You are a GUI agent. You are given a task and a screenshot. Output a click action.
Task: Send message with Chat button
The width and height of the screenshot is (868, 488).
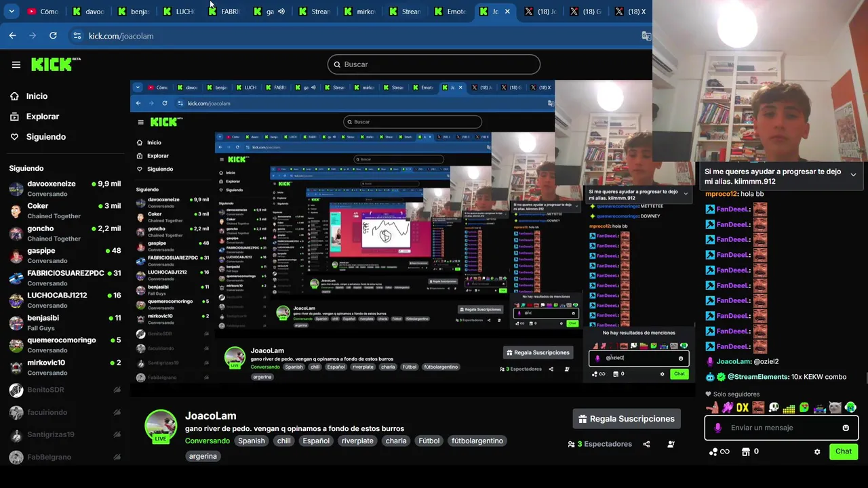click(844, 451)
